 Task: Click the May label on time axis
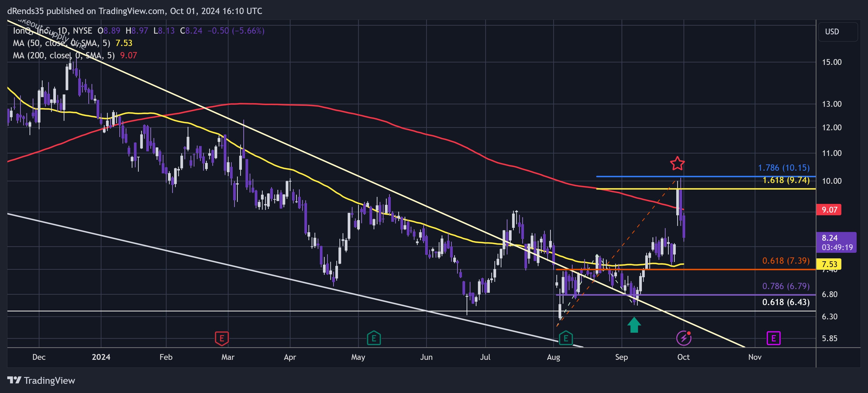358,357
